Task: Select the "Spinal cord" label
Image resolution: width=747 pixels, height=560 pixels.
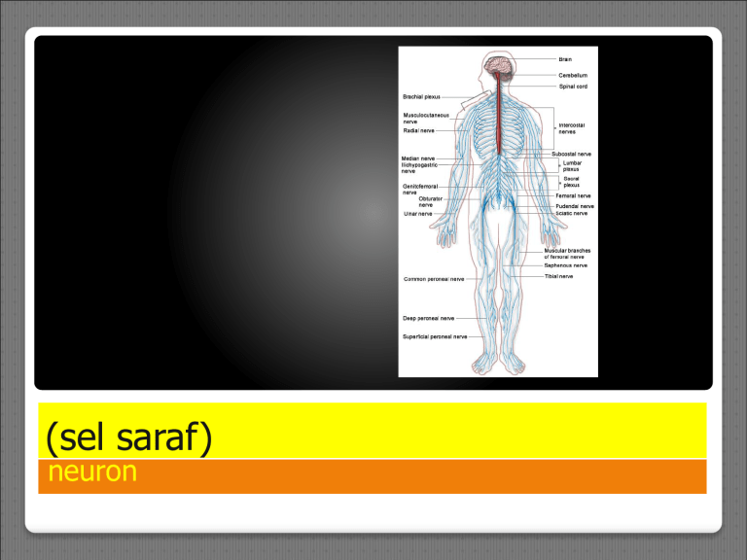Action: [x=572, y=87]
